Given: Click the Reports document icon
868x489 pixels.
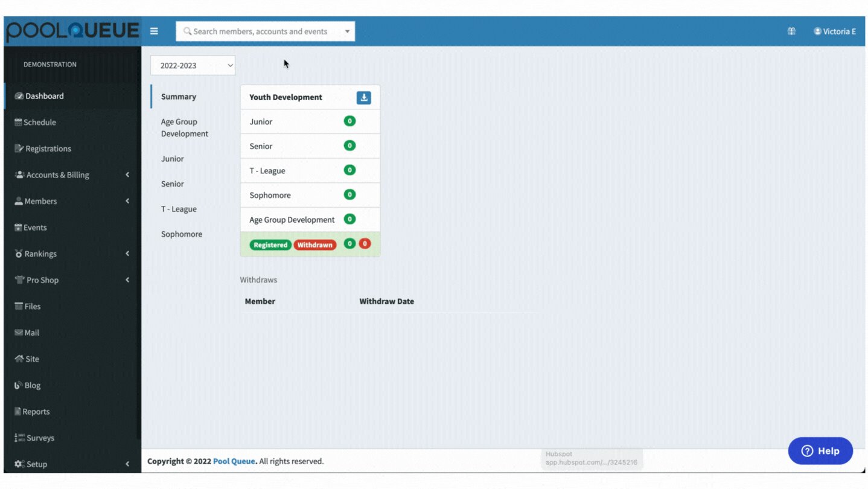Looking at the screenshot, I should click(x=18, y=412).
